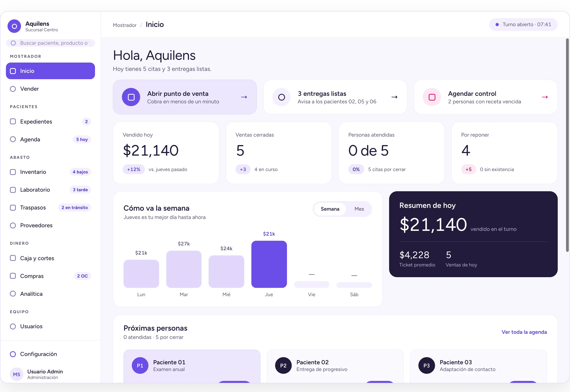The image size is (570, 392).
Task: Click the Inicio sidebar icon
Action: click(13, 71)
